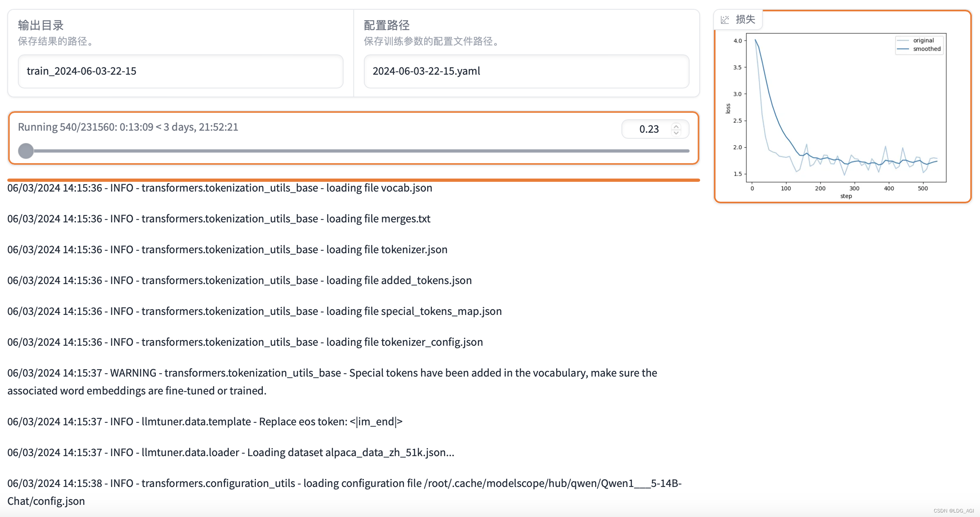Click the Qwen config.json path log line
Screen dimensions: 980x517
344,492
